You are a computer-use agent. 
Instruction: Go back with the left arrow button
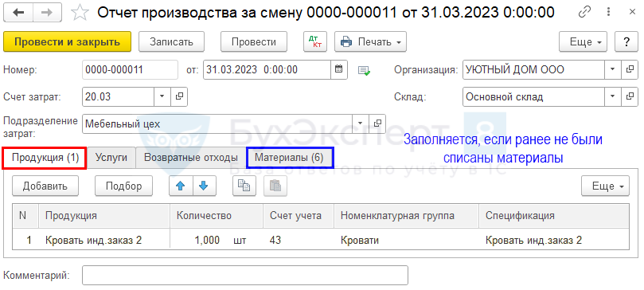(18, 13)
